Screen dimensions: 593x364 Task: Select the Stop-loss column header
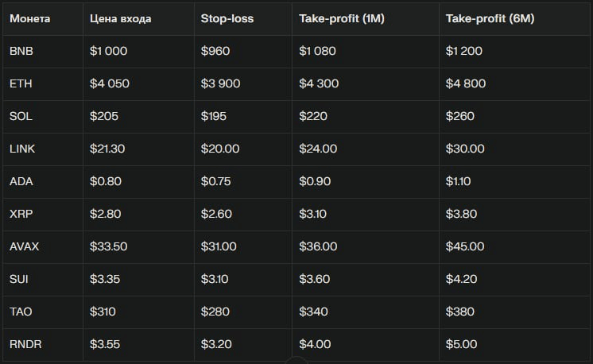227,18
